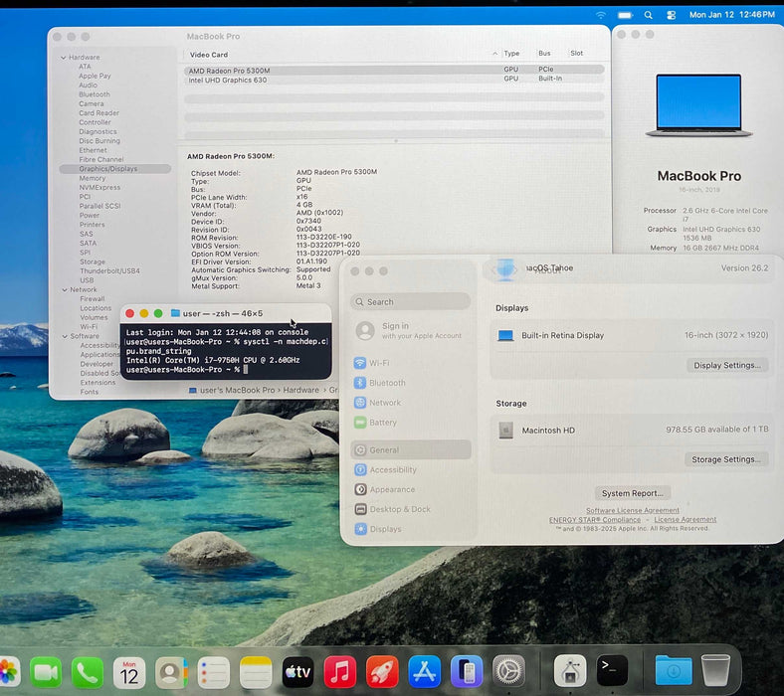Viewport: 784px width, 696px height.
Task: Collapse the Hardware section in System Information
Action: (64, 58)
